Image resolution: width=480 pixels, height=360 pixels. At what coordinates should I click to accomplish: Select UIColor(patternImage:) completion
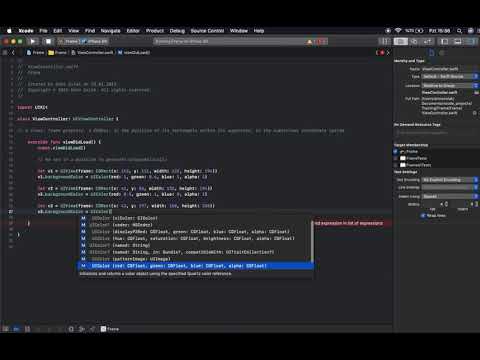pyautogui.click(x=196, y=259)
